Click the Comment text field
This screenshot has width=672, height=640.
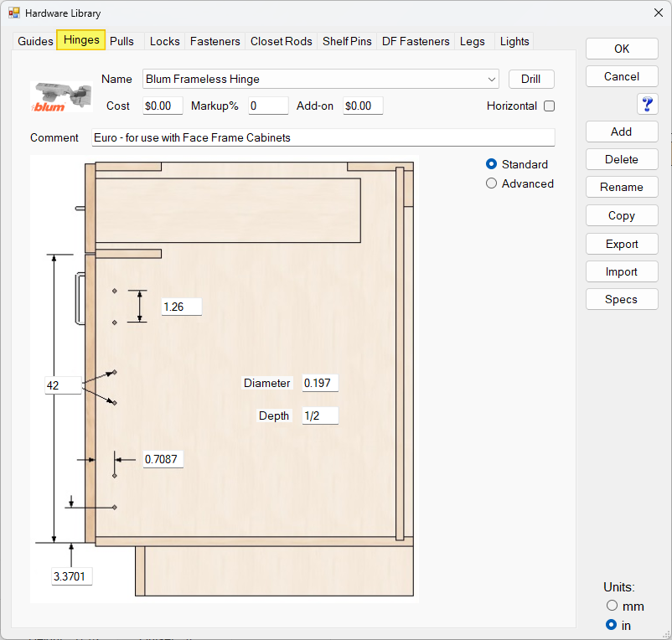[x=323, y=137]
